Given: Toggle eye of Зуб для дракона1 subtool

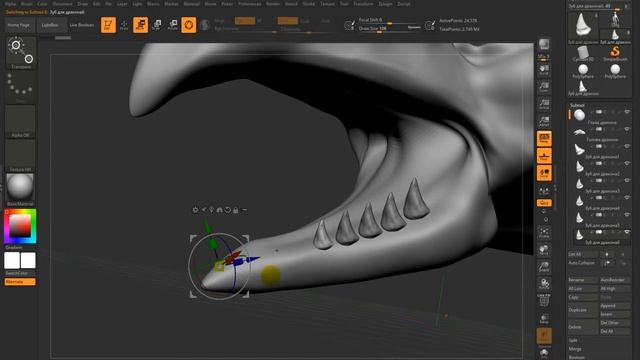Looking at the screenshot, I should [x=627, y=146].
